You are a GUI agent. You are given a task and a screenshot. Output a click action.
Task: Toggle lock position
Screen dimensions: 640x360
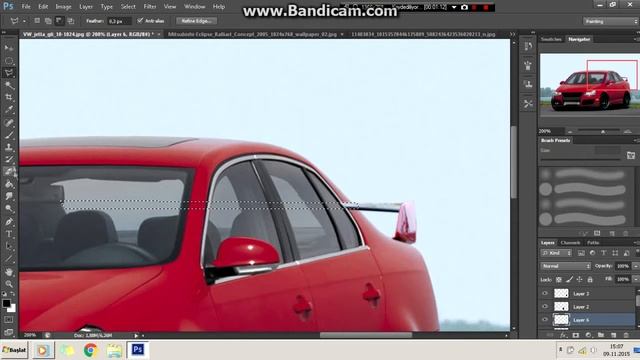[579, 280]
